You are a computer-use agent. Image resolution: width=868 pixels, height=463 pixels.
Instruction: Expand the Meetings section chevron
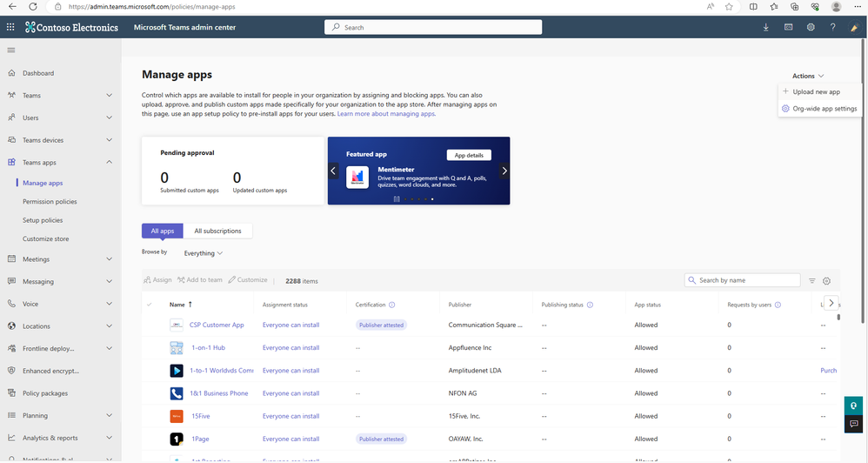click(109, 258)
